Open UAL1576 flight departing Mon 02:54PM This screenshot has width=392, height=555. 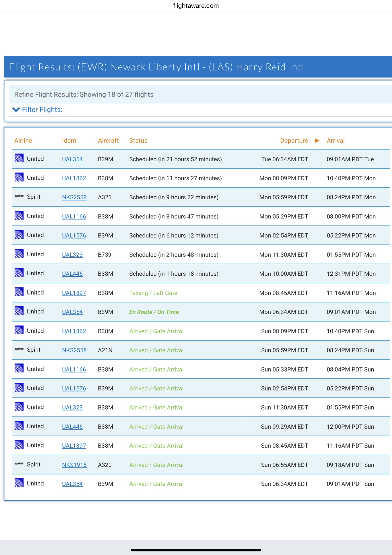[x=74, y=236]
